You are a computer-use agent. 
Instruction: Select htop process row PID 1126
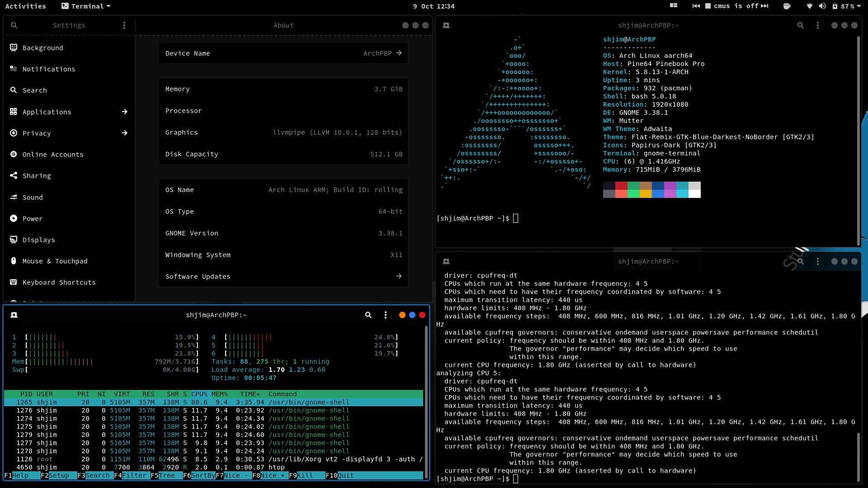pos(213,459)
